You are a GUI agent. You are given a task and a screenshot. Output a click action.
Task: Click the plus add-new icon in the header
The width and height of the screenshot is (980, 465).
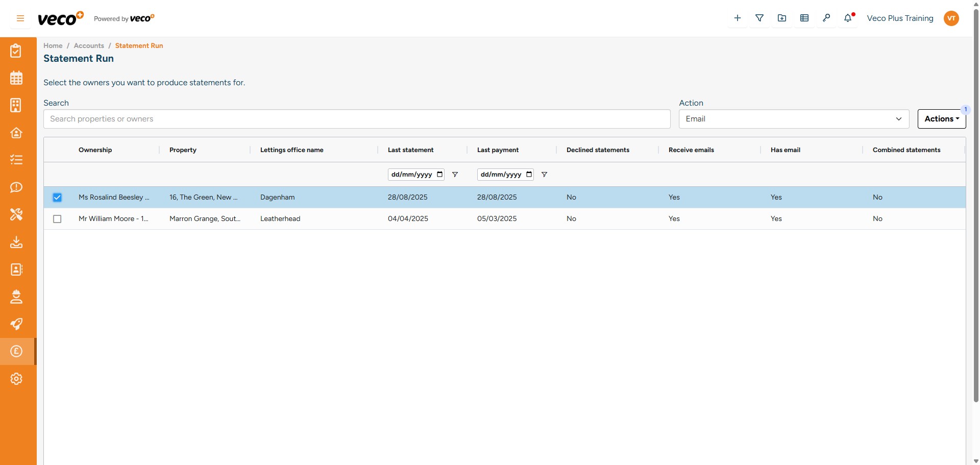737,18
